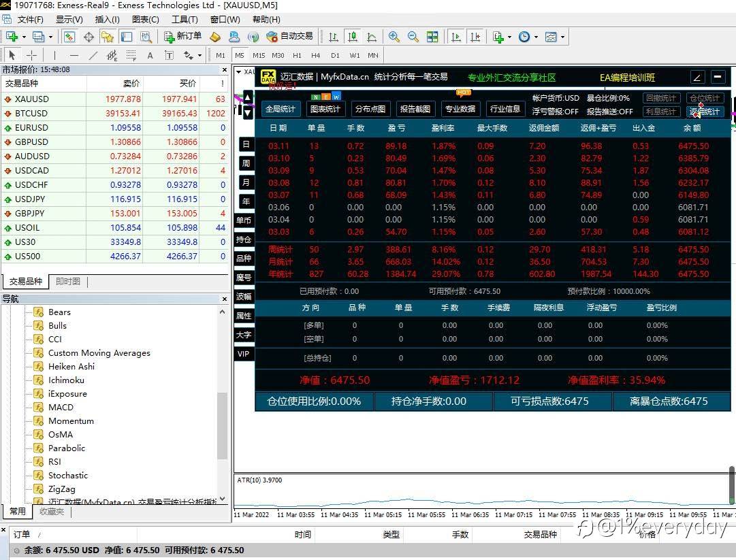Select the equidistant channel tool
This screenshot has width=736, height=560.
coord(112,56)
